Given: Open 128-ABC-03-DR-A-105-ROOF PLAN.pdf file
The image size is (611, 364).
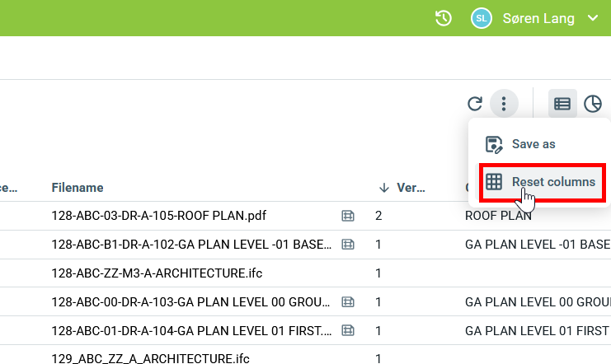Looking at the screenshot, I should [x=158, y=216].
